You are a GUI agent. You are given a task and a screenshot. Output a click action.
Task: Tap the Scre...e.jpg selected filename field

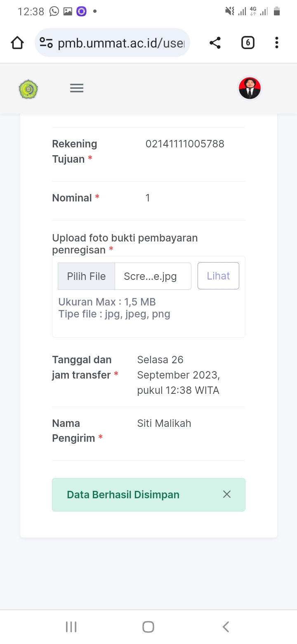153,276
